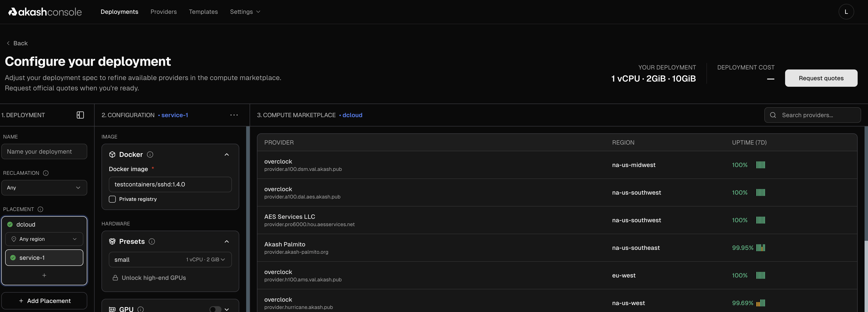Go to Deployments in top navigation
Image resolution: width=868 pixels, height=312 pixels.
click(x=119, y=12)
